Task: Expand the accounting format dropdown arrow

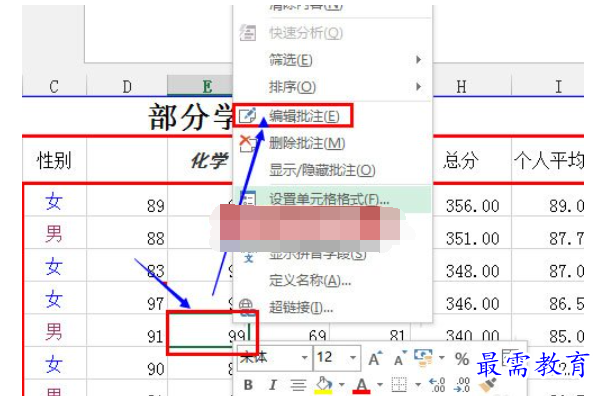Action: (x=442, y=358)
